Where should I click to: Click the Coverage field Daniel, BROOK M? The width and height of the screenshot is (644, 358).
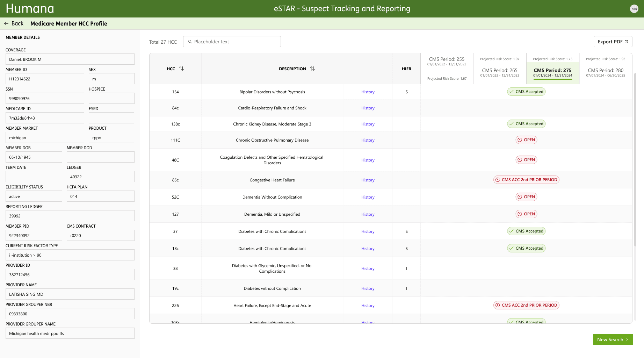[70, 59]
